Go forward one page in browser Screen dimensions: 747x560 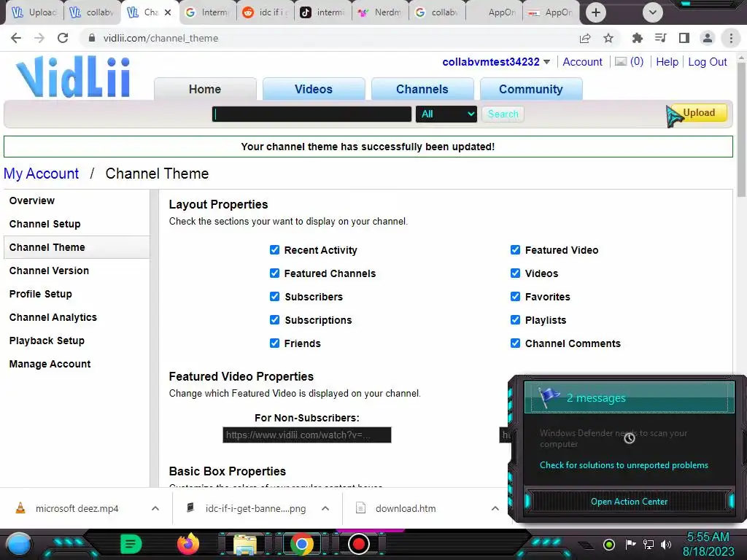39,38
